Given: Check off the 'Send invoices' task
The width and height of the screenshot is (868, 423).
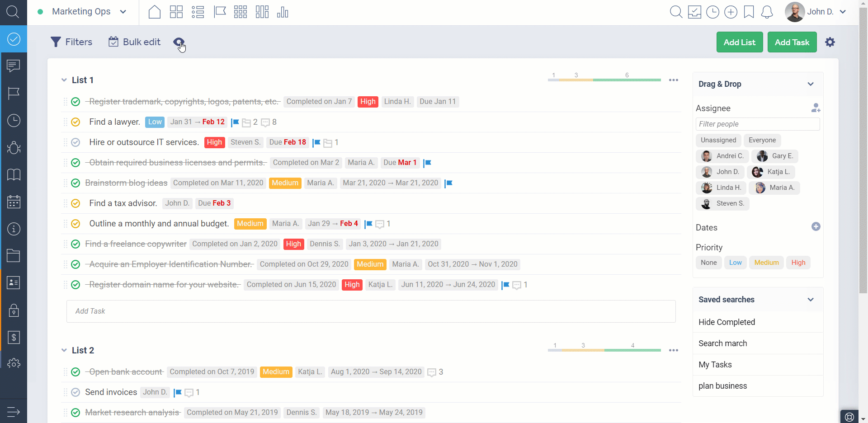Looking at the screenshot, I should 75,392.
